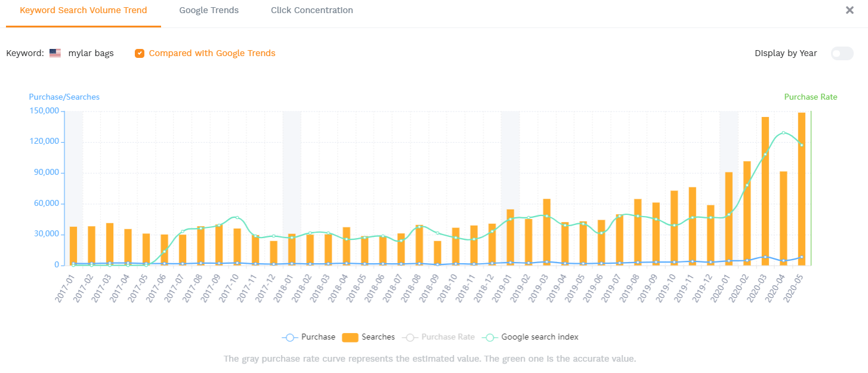Open the Click Concentration tab
Image resolution: width=868 pixels, height=373 pixels.
coord(311,10)
